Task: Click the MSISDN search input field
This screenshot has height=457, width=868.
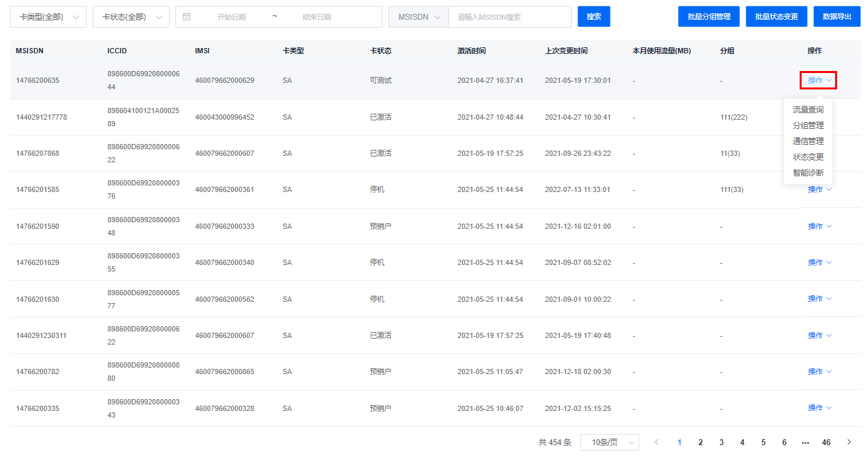Action: 509,17
